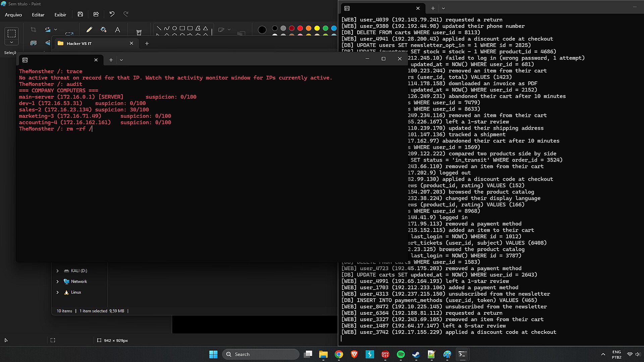Screen dimensions: 644x362
Task: Pick the Rounded rectangle shape in Paint
Action: pos(190,28)
